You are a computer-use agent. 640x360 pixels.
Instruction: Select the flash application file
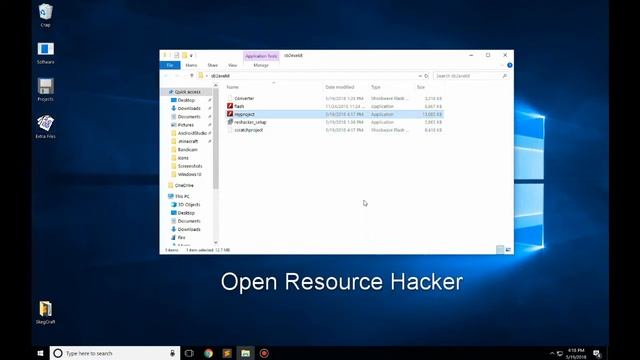click(x=239, y=106)
